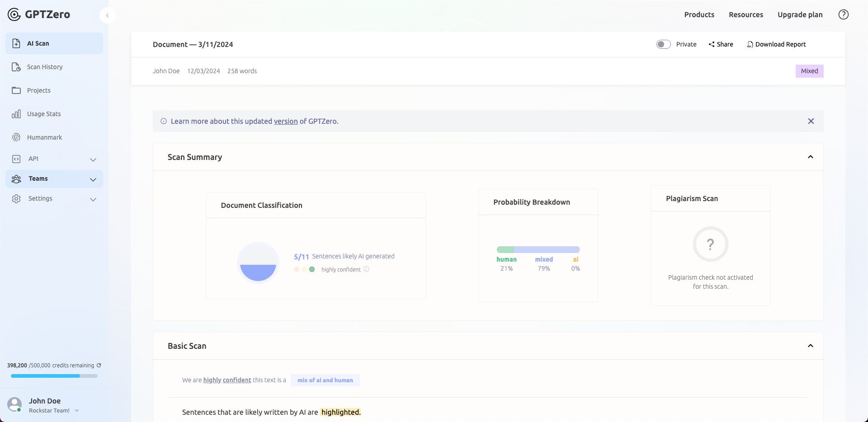Click the info icon beside highly confident
868x422 pixels.
[367, 269]
